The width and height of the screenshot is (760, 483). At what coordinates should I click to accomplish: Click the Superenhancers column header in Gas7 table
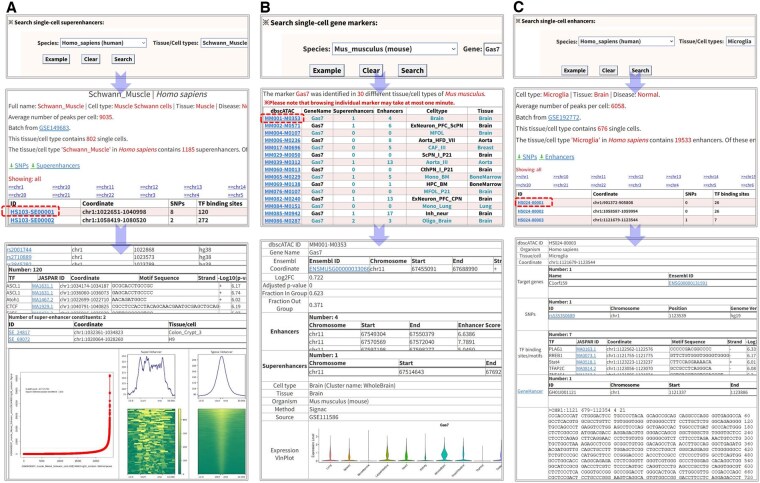pyautogui.click(x=353, y=111)
